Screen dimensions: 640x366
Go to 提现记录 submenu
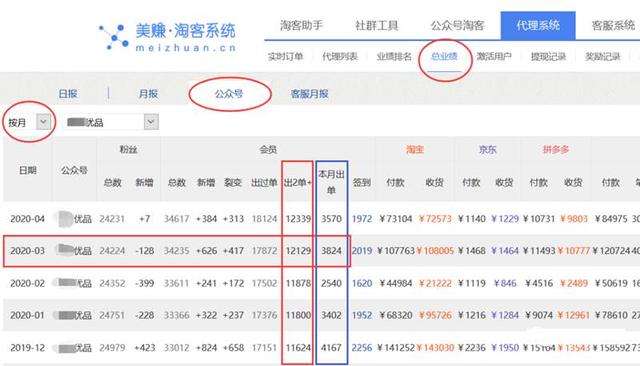click(548, 56)
